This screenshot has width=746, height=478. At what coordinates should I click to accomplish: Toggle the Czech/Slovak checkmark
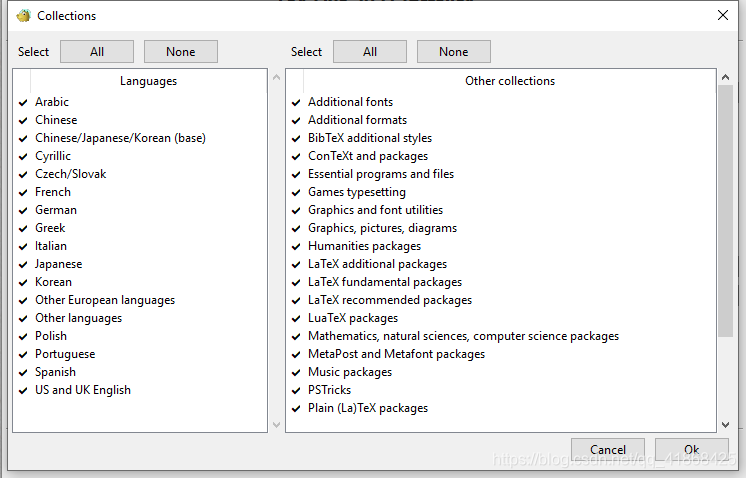[x=23, y=175]
